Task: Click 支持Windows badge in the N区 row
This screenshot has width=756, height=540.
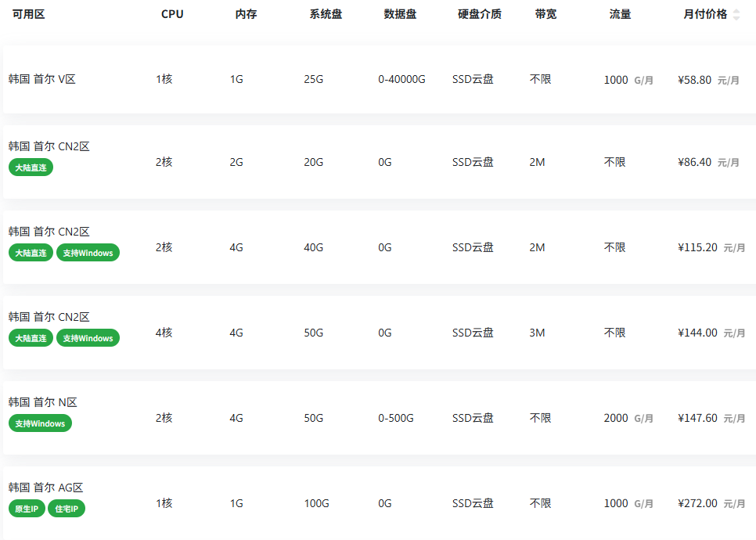Action: pyautogui.click(x=40, y=423)
